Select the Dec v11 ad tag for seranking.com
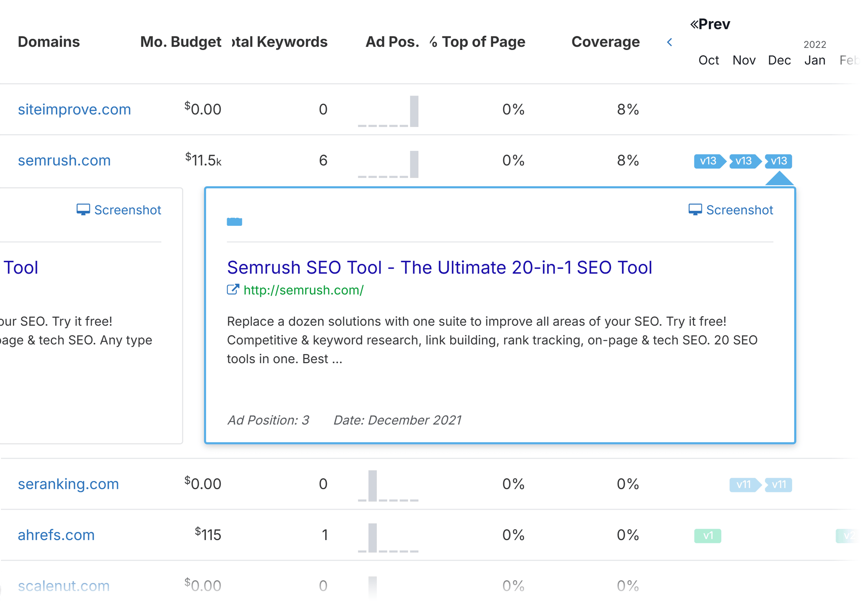The height and width of the screenshot is (616, 866). (x=779, y=485)
